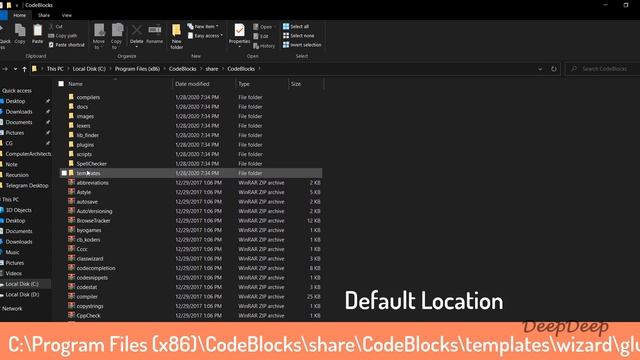Navigate to Program Files (x86) breadcrumb
Screen dimensions: 640x360
[137, 69]
